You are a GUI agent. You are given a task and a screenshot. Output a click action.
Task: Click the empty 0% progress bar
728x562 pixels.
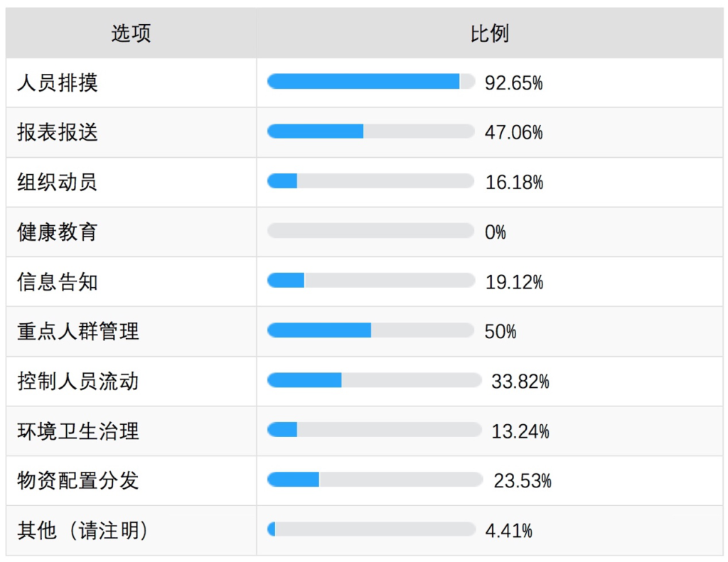coord(370,231)
